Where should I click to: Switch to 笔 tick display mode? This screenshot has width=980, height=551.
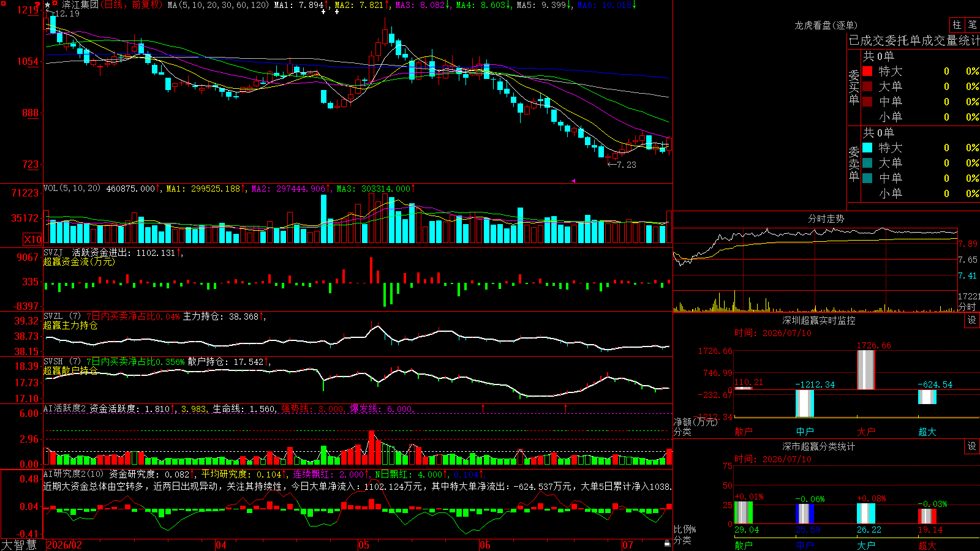(972, 24)
